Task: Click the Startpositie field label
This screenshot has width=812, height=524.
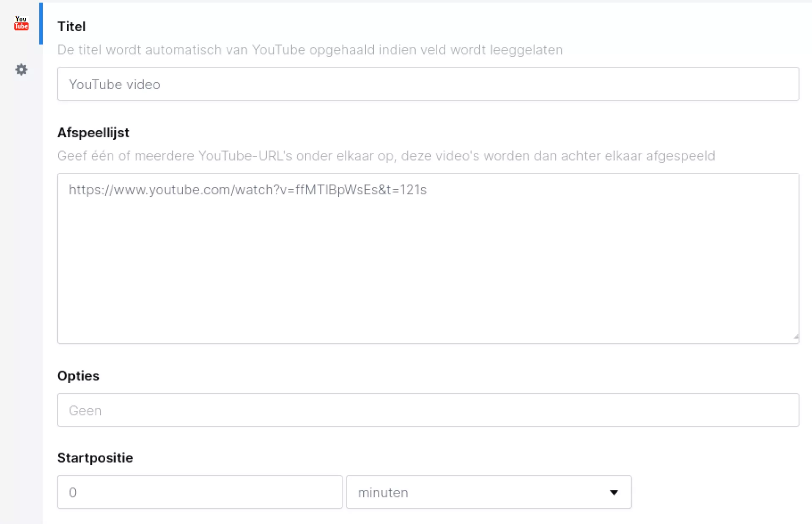Action: point(95,458)
